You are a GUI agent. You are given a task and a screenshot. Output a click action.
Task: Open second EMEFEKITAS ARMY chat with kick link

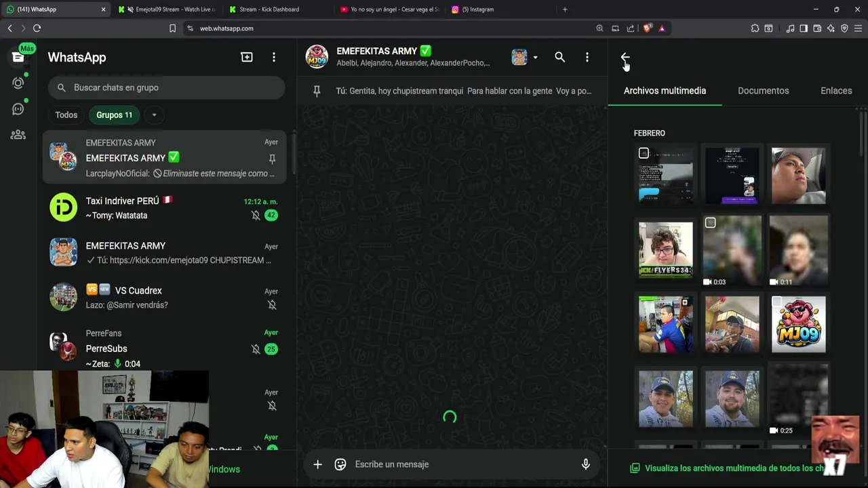coord(164,252)
